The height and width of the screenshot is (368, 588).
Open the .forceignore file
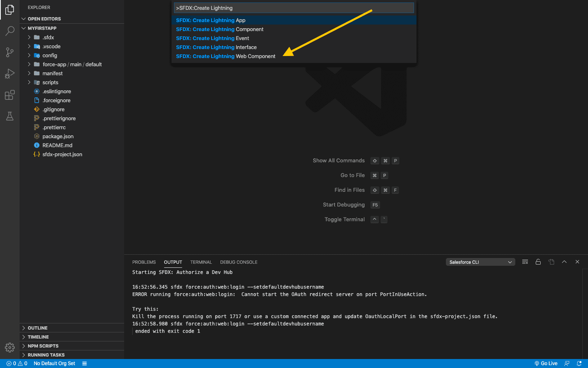point(72,100)
